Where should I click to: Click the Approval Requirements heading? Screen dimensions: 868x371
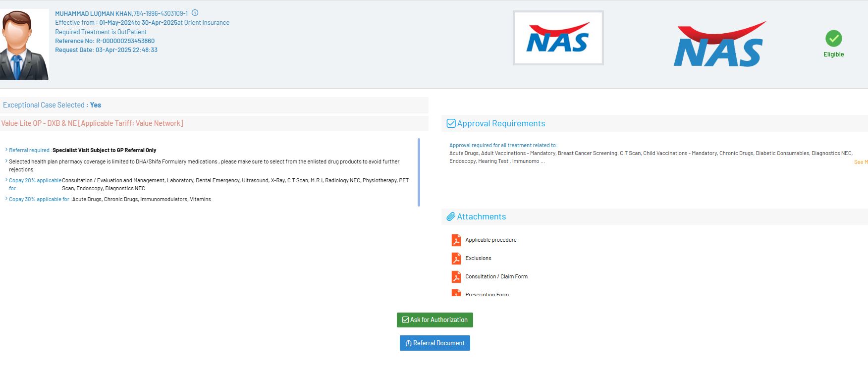[501, 123]
